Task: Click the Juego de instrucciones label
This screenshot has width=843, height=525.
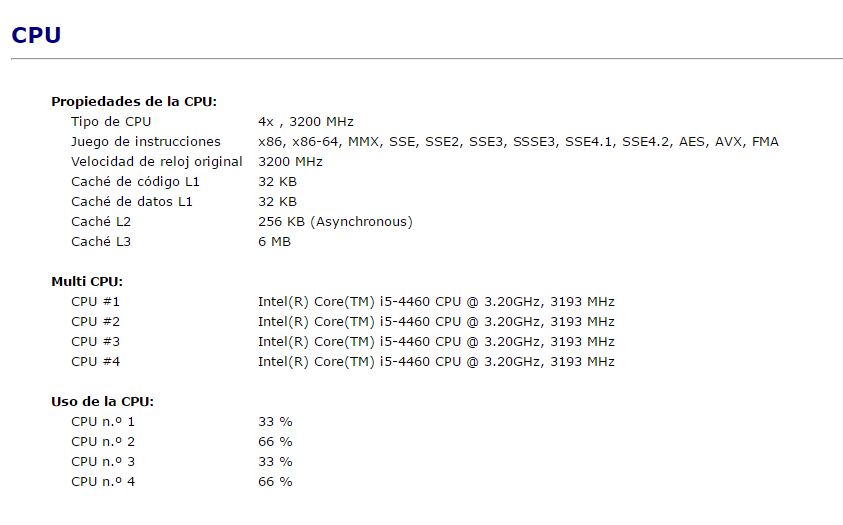Action: [x=146, y=142]
